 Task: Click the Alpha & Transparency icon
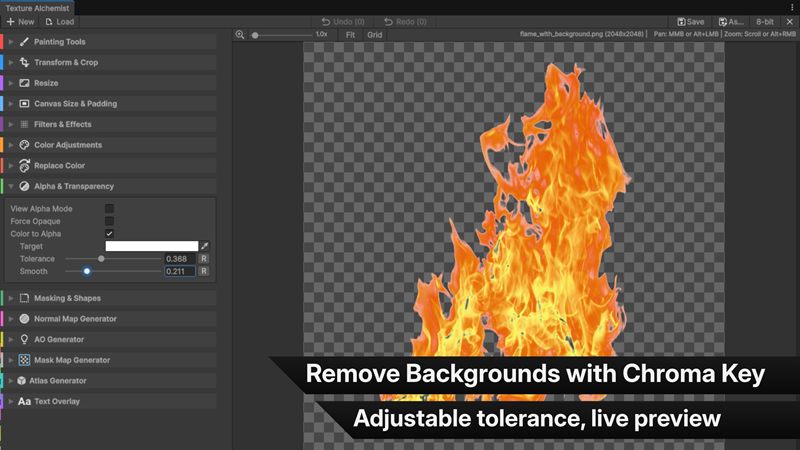coord(24,186)
